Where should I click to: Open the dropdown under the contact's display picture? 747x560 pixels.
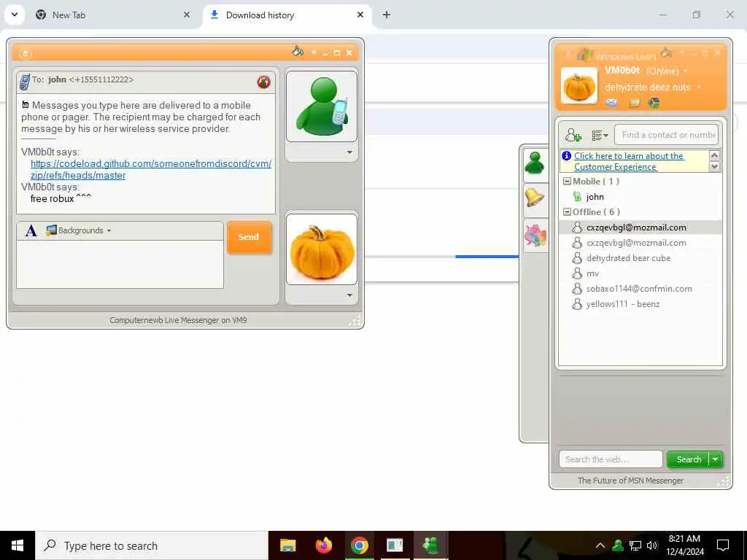click(x=349, y=152)
